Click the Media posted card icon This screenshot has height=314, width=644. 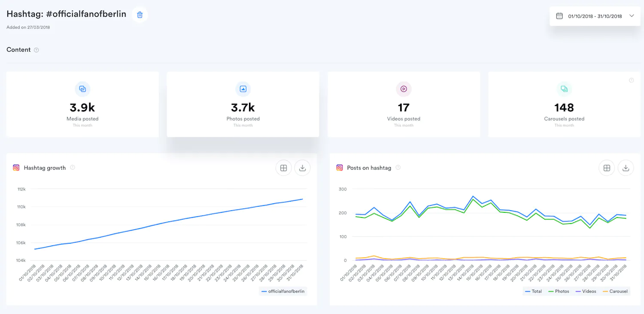coord(82,89)
